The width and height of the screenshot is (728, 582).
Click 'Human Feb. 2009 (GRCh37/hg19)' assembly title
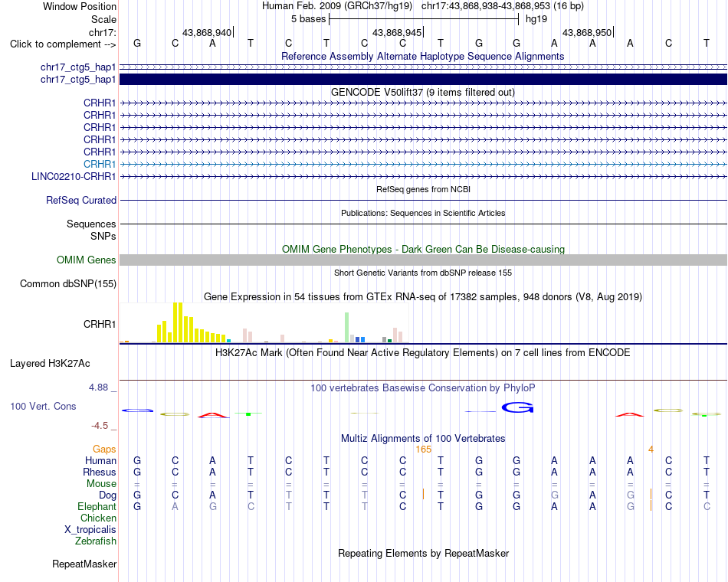click(x=337, y=6)
